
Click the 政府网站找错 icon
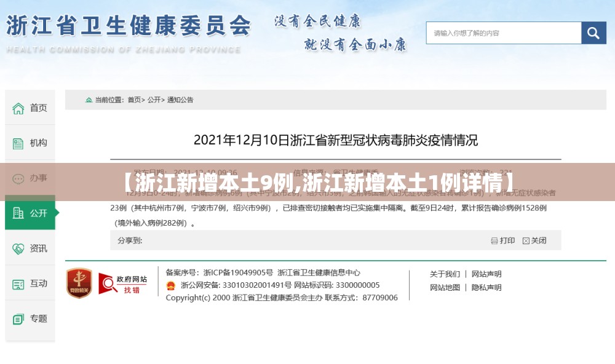click(x=123, y=284)
